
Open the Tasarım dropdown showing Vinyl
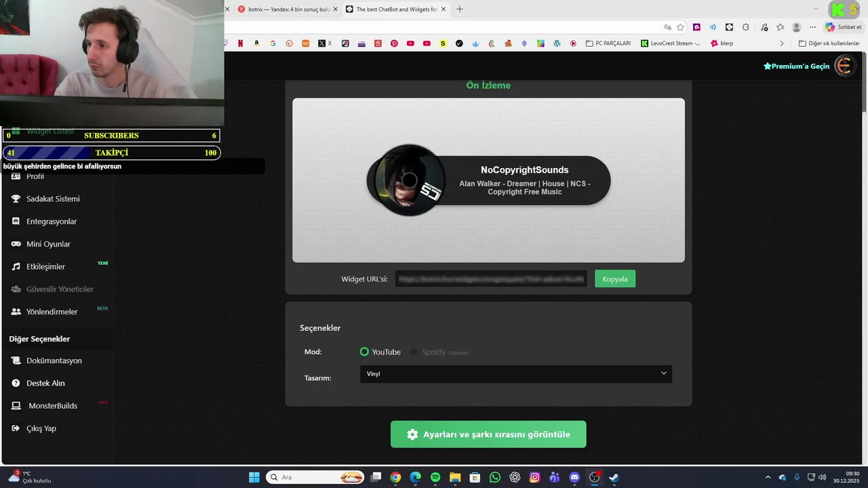(516, 373)
